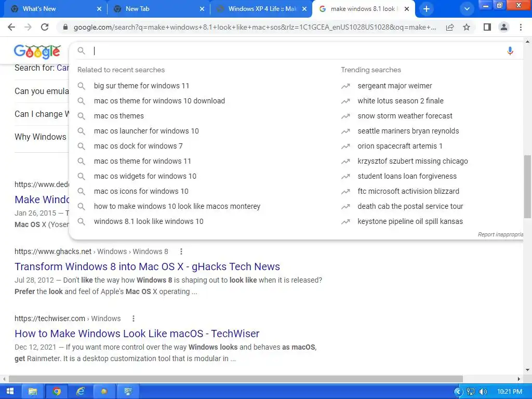Pick mac os launcher for windows 10
532x399 pixels.
pyautogui.click(x=146, y=131)
